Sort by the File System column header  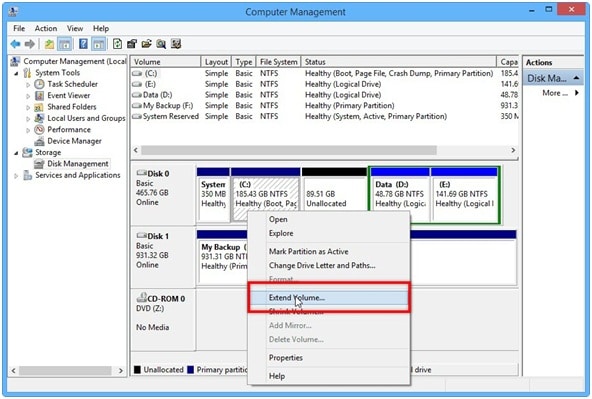click(279, 62)
